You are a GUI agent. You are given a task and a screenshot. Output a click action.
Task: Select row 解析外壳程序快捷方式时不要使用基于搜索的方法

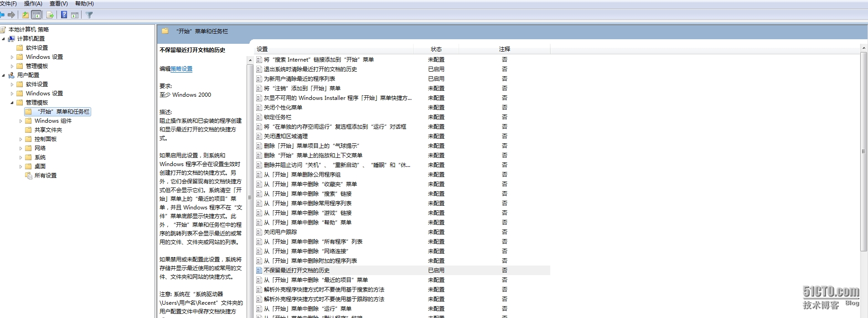[402, 290]
